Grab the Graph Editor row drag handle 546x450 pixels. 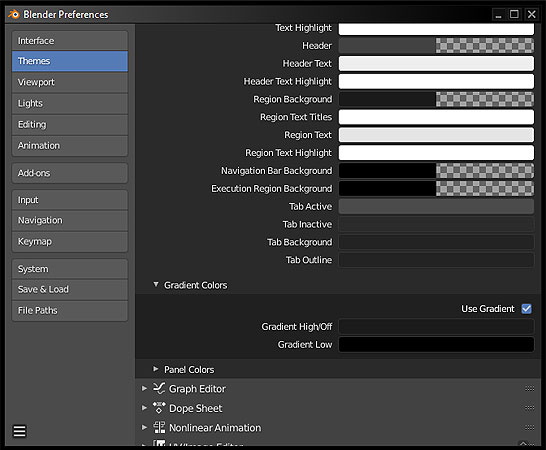529,388
